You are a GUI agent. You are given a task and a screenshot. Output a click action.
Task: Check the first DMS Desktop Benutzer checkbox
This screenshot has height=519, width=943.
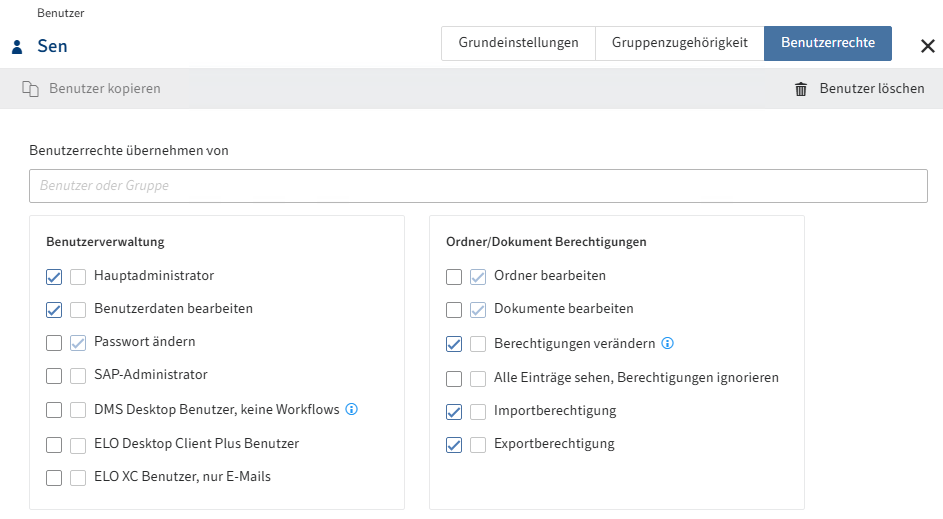point(54,410)
